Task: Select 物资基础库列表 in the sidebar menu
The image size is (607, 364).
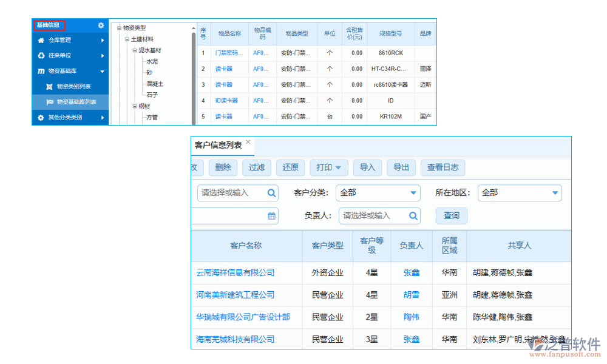Action: [76, 102]
